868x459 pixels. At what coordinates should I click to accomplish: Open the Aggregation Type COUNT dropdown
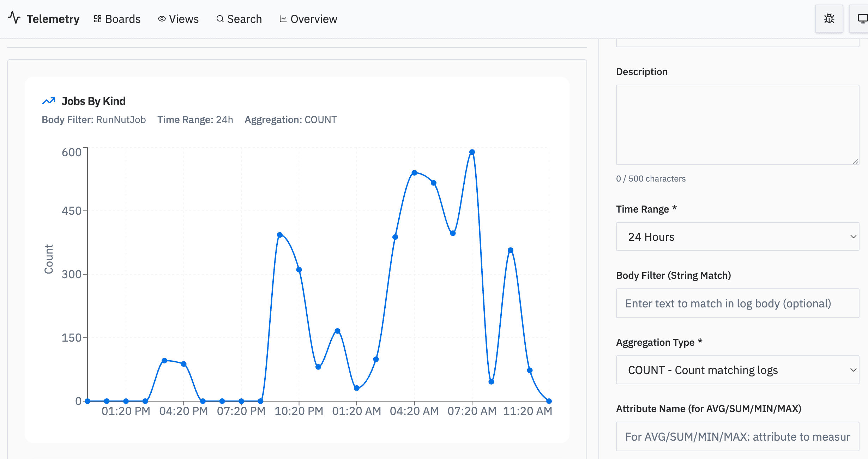[x=737, y=370]
